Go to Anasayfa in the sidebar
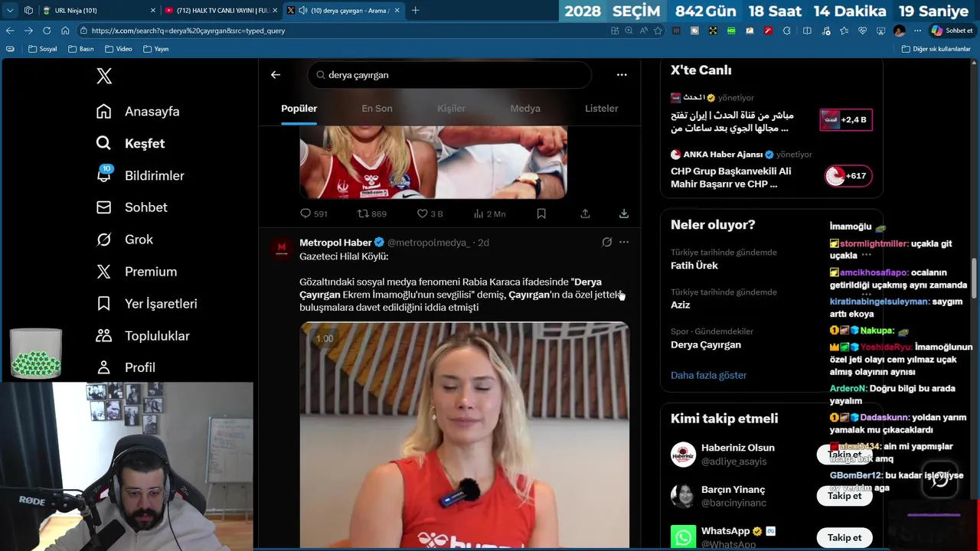The width and height of the screenshot is (980, 551). (x=138, y=111)
